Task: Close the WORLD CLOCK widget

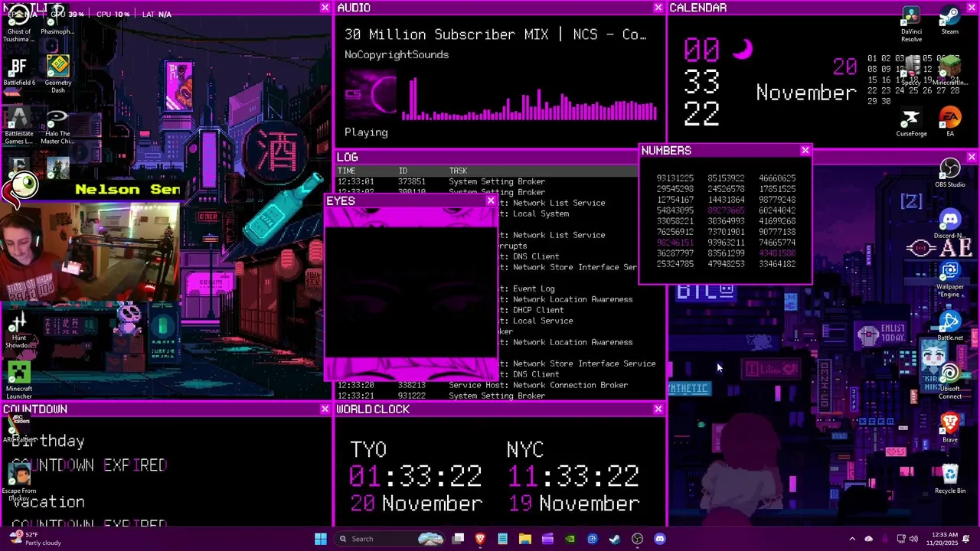Action: tap(658, 409)
